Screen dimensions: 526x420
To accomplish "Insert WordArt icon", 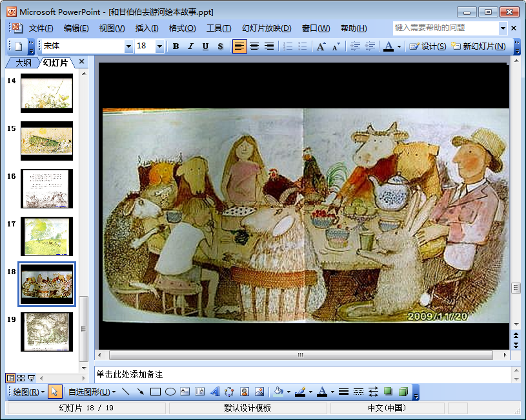I will 215,392.
